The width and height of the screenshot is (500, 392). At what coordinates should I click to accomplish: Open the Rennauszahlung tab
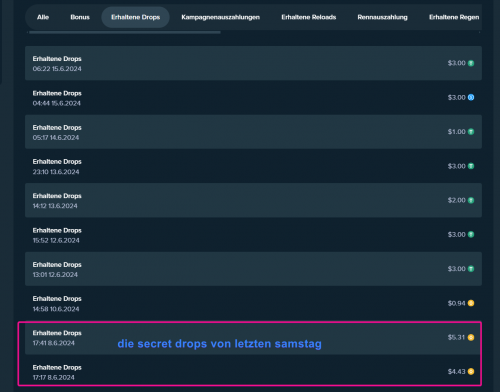click(382, 17)
